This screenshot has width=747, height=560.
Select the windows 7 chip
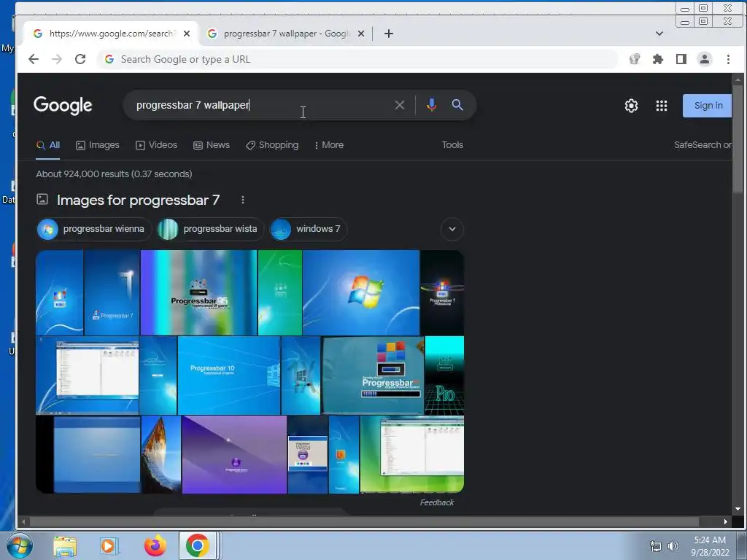[309, 229]
